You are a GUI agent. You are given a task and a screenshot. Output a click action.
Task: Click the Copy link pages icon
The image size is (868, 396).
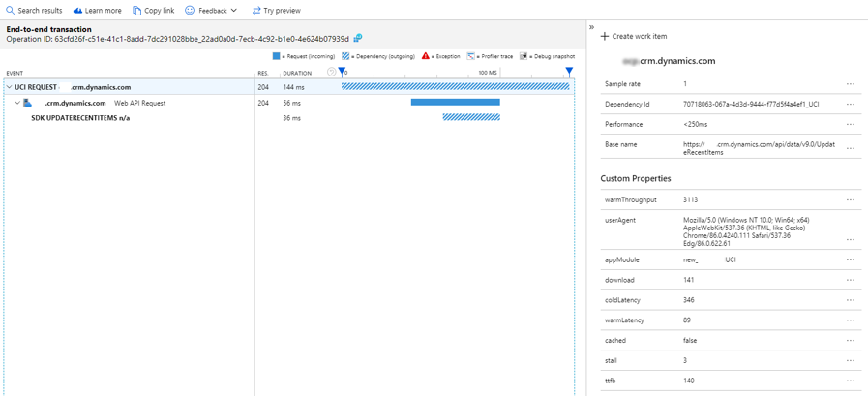pyautogui.click(x=136, y=11)
